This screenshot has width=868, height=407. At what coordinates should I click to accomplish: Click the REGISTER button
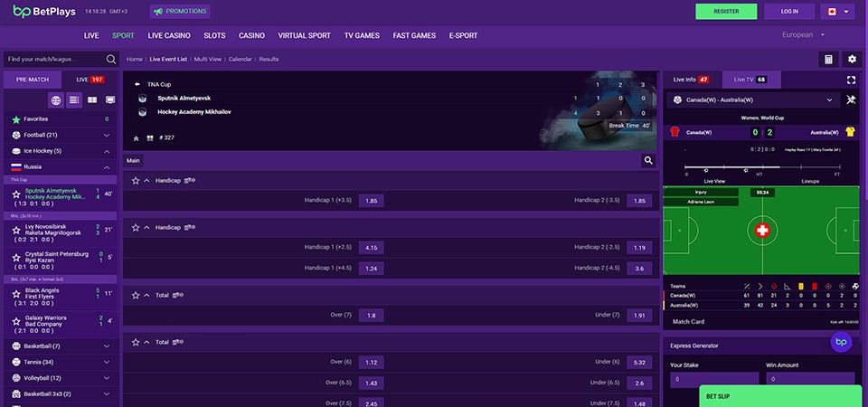pos(726,11)
